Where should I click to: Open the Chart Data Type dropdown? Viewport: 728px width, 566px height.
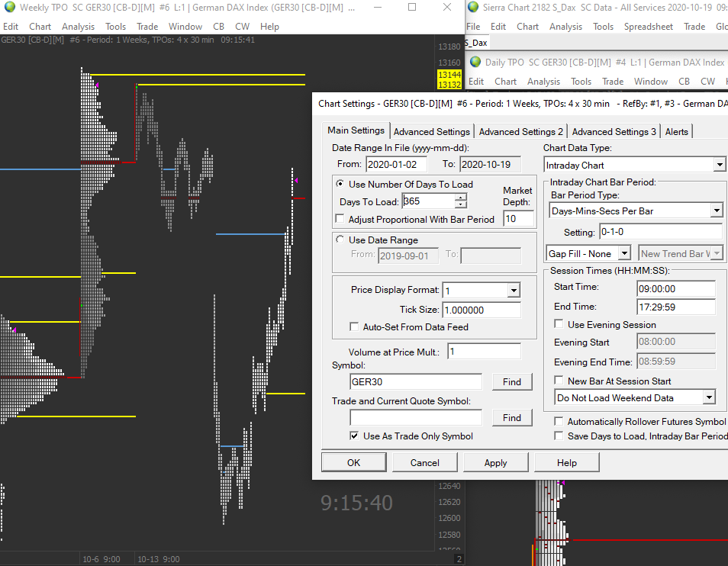[x=719, y=165]
